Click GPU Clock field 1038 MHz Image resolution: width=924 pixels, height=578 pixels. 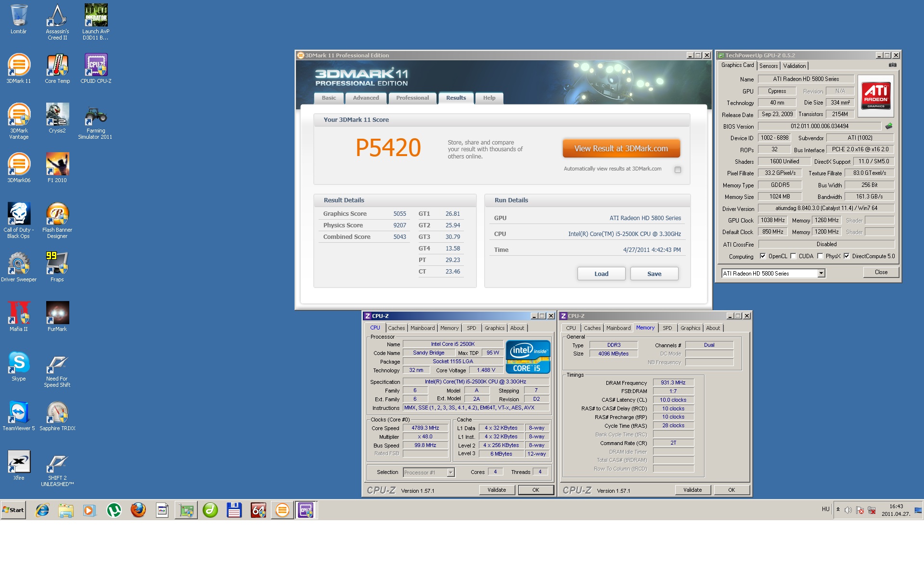773,220
